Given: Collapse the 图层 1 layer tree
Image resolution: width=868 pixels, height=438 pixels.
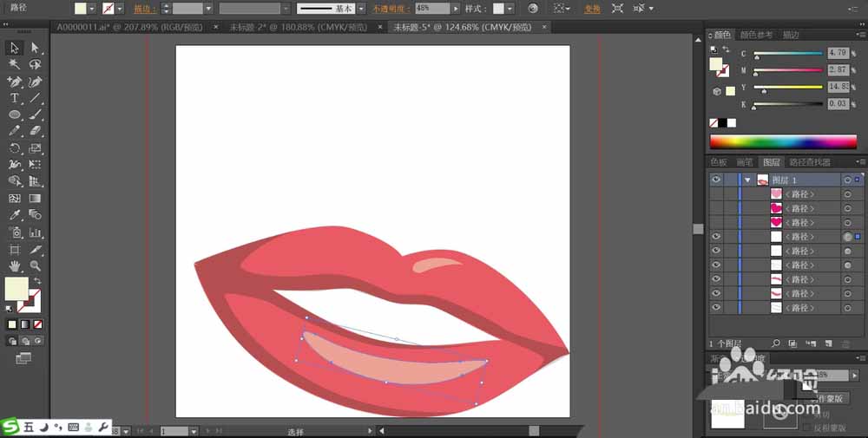Looking at the screenshot, I should point(746,180).
